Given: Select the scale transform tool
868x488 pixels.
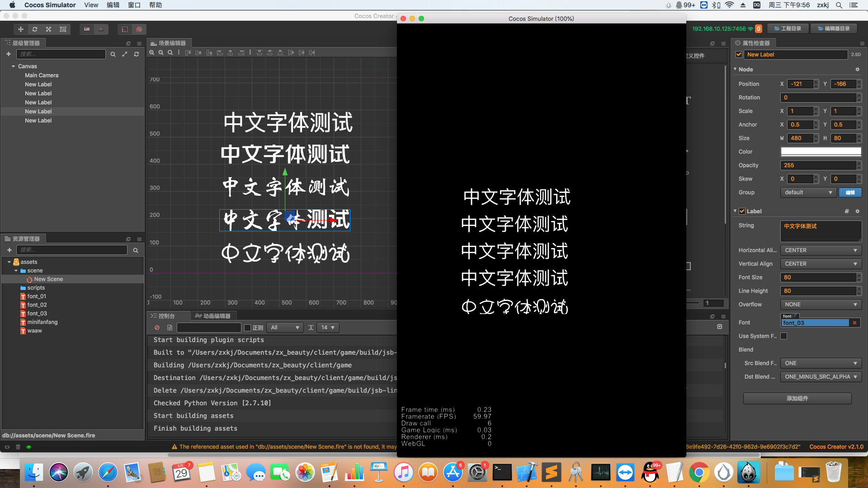Looking at the screenshot, I should (x=49, y=29).
